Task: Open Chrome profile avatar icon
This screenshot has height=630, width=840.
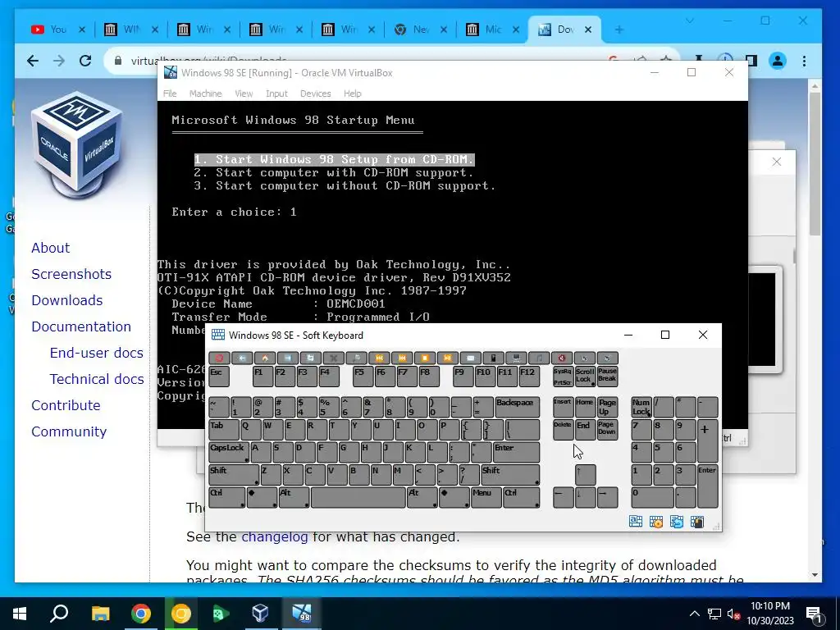Action: coord(778,61)
